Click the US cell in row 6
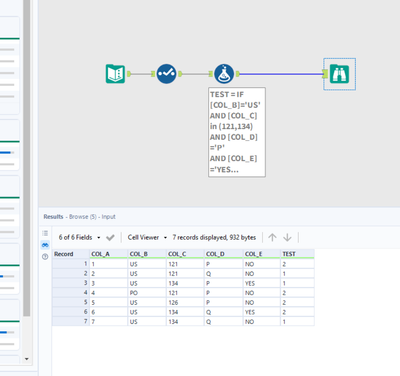Screen dimensions: 400x376 147,312
